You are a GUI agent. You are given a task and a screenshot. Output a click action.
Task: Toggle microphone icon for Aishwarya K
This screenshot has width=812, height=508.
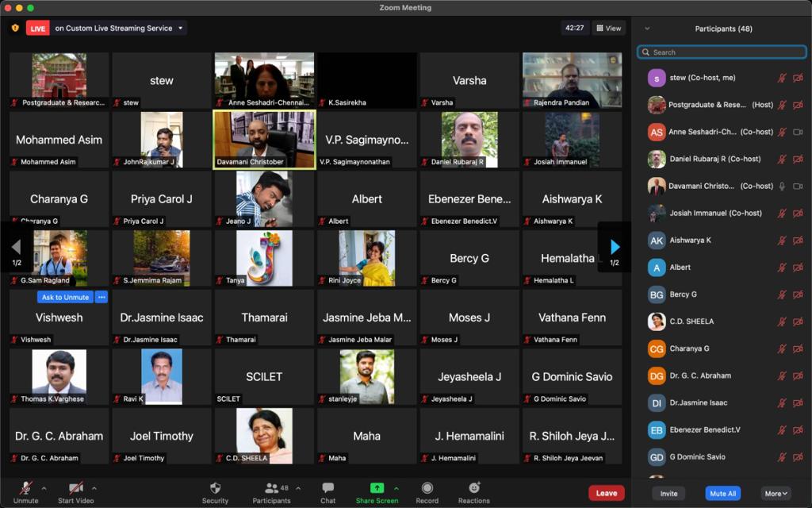pos(782,240)
